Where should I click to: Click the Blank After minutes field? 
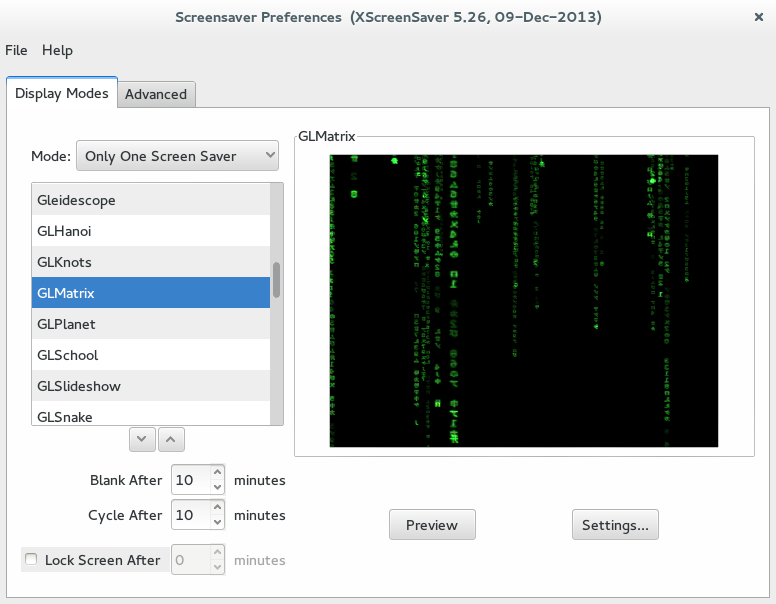tap(191, 480)
